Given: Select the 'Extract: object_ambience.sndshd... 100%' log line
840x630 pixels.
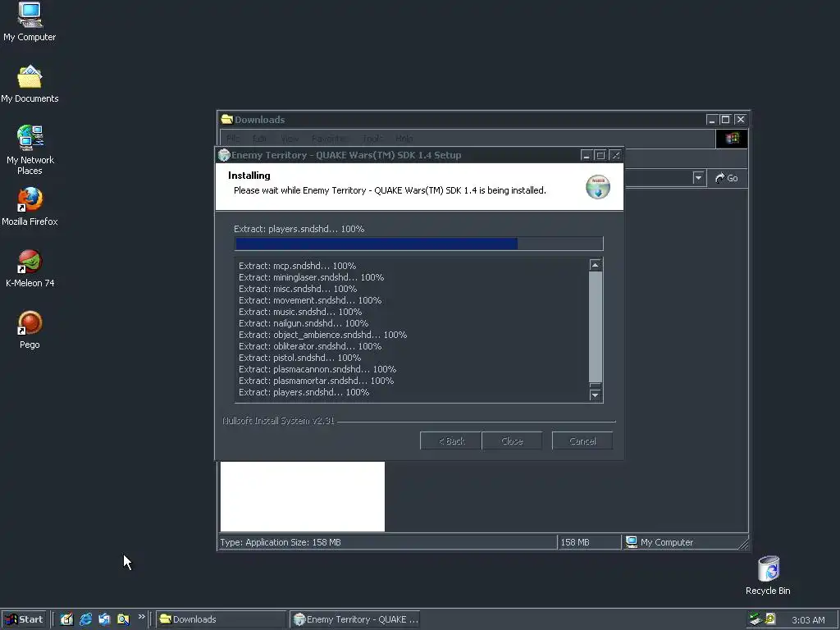Looking at the screenshot, I should (x=323, y=335).
